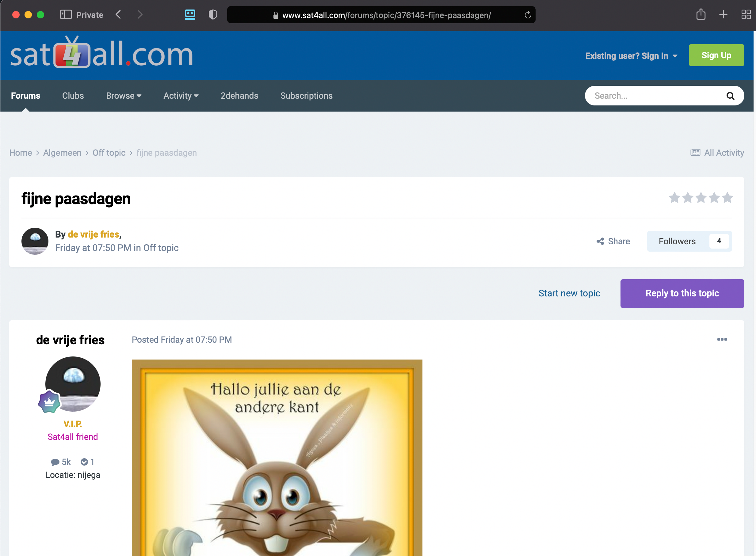The height and width of the screenshot is (556, 756).
Task: Expand the Browse menu
Action: pyautogui.click(x=124, y=96)
